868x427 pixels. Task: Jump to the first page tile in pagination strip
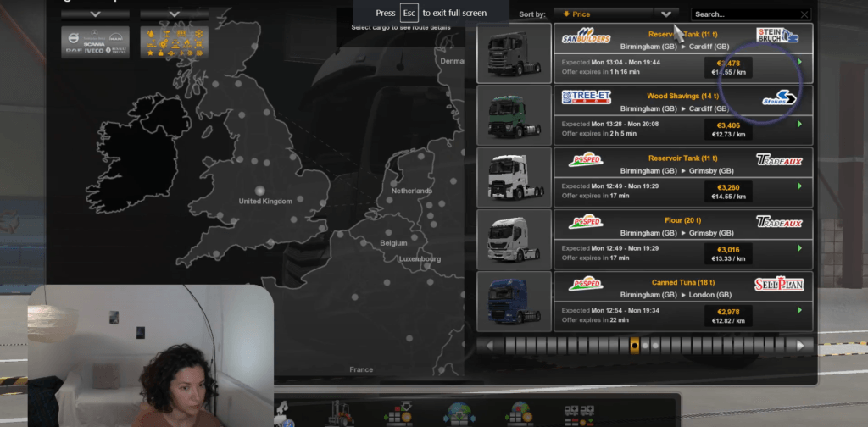[x=509, y=346]
